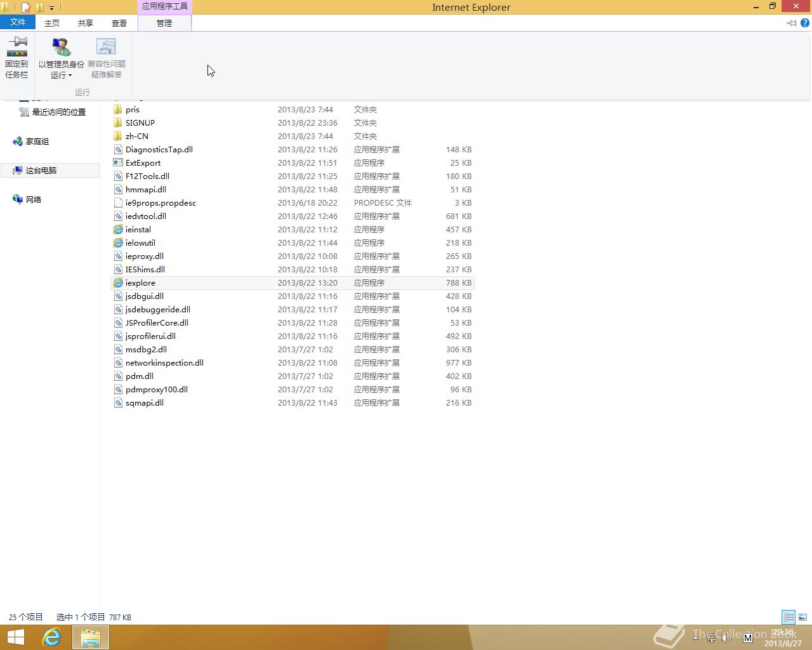Switch to large icons view button
Viewport: 812px width, 650px height.
click(x=802, y=617)
